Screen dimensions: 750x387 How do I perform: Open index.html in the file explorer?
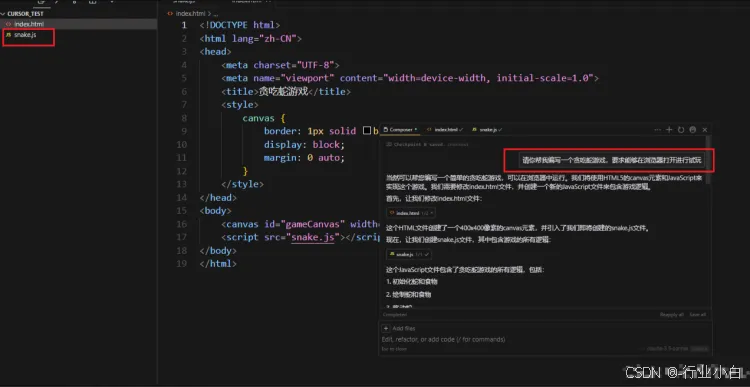pyautogui.click(x=78, y=24)
